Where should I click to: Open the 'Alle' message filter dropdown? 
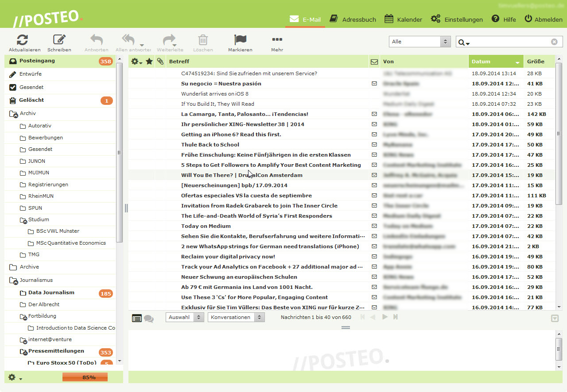pyautogui.click(x=419, y=41)
